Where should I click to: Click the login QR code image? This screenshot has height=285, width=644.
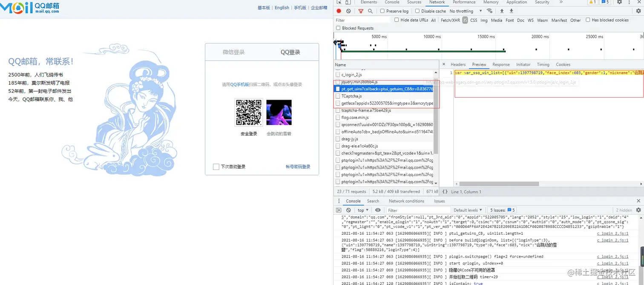coord(249,112)
